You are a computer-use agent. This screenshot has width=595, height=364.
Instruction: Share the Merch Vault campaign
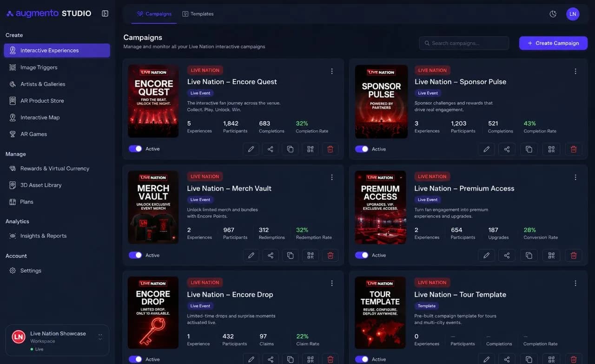(x=271, y=255)
